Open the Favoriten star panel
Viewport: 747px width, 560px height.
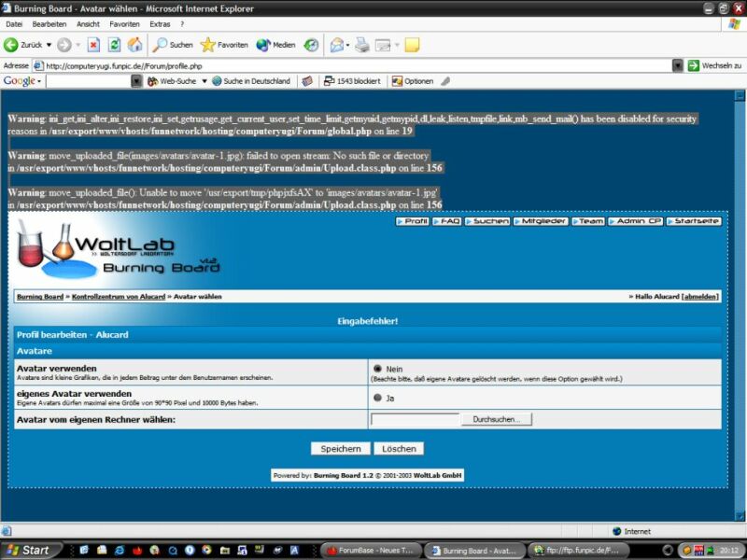click(224, 45)
